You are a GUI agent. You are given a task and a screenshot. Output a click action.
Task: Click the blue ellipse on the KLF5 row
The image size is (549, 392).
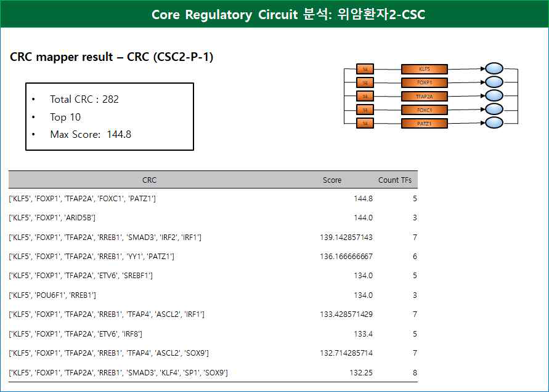[494, 68]
